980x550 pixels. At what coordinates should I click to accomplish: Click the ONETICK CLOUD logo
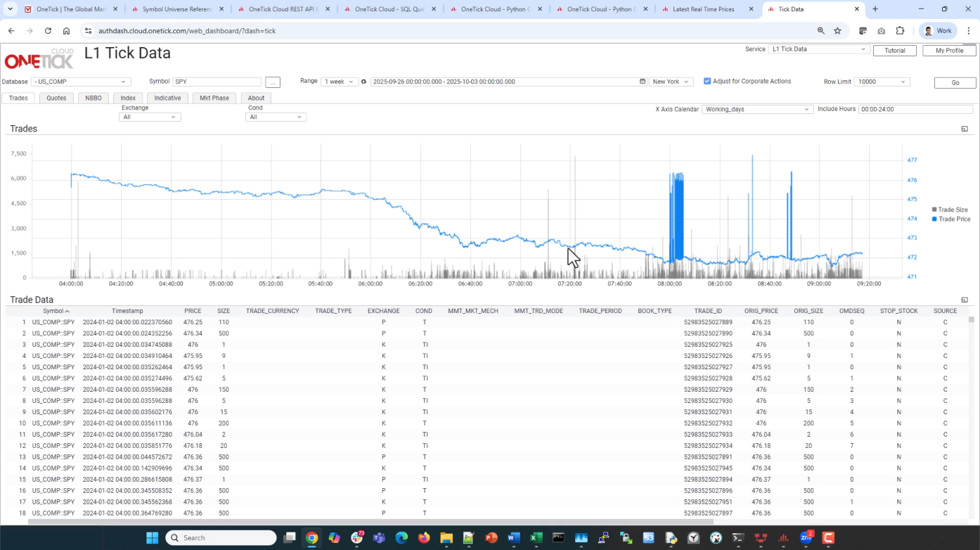[x=39, y=60]
